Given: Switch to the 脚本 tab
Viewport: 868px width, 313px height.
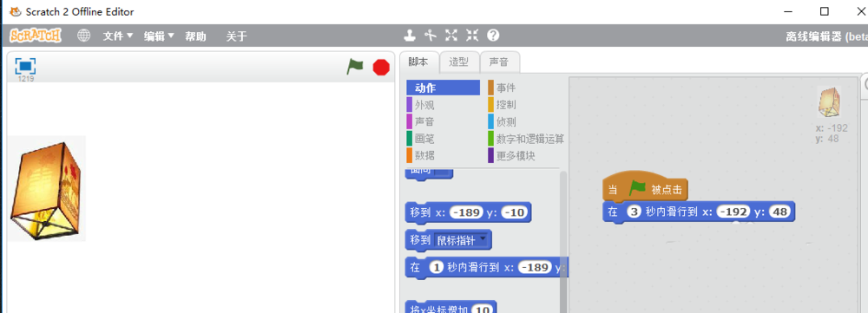Looking at the screenshot, I should tap(419, 62).
